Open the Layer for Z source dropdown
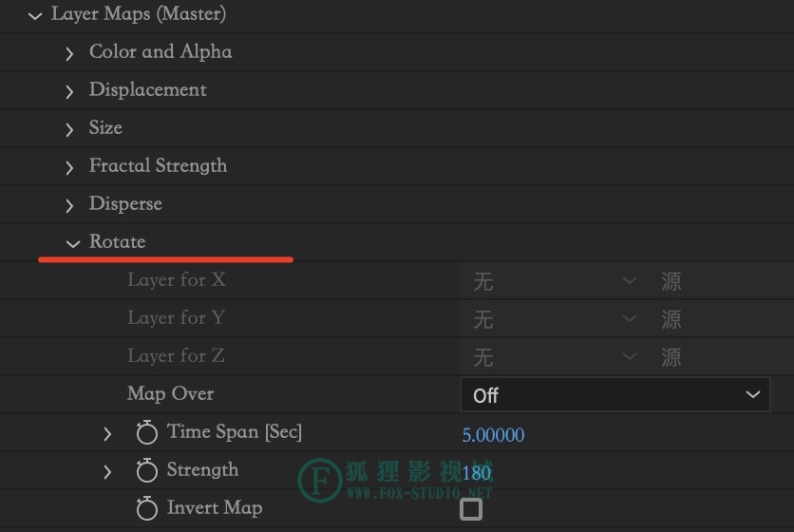Image resolution: width=794 pixels, height=532 pixels. coord(671,356)
